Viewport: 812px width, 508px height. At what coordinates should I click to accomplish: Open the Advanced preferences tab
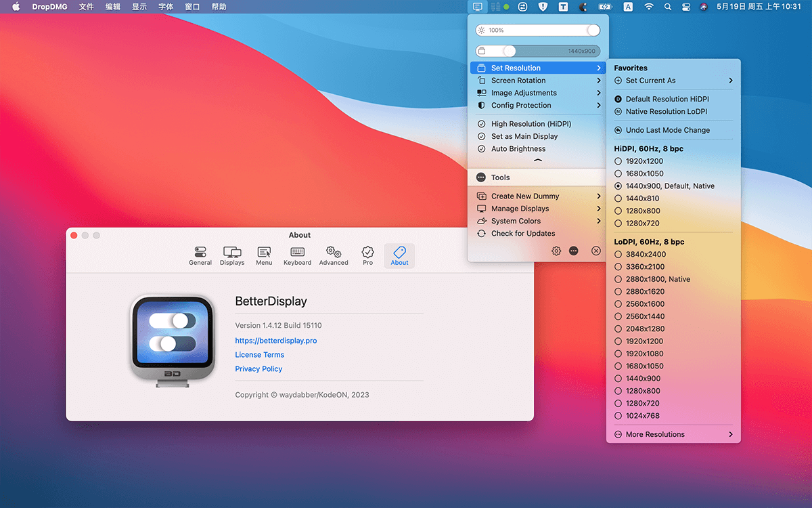334,255
